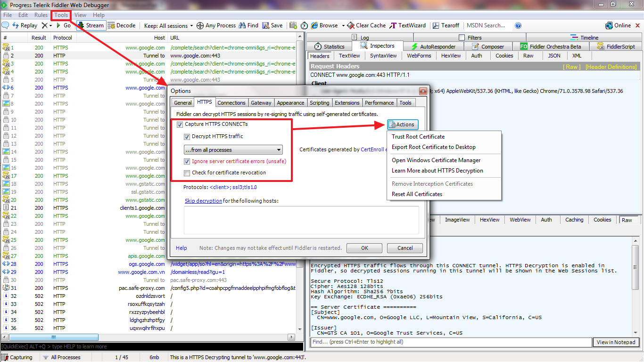Screen dimensions: 644x362
Task: Click the QuickExec command box
Action: pos(152,346)
